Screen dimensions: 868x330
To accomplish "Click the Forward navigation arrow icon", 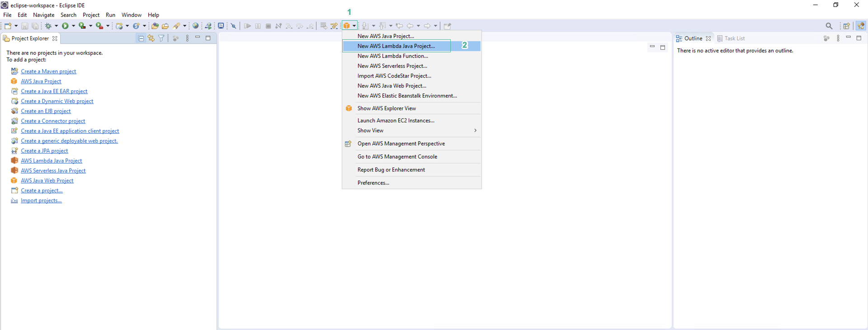I will point(427,26).
